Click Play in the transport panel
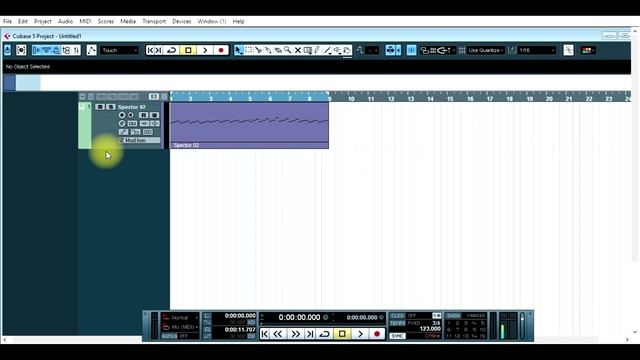 360,334
